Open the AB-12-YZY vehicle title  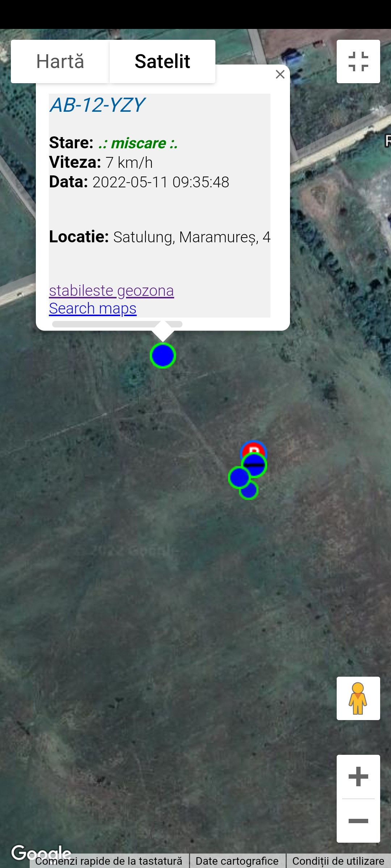pyautogui.click(x=97, y=105)
